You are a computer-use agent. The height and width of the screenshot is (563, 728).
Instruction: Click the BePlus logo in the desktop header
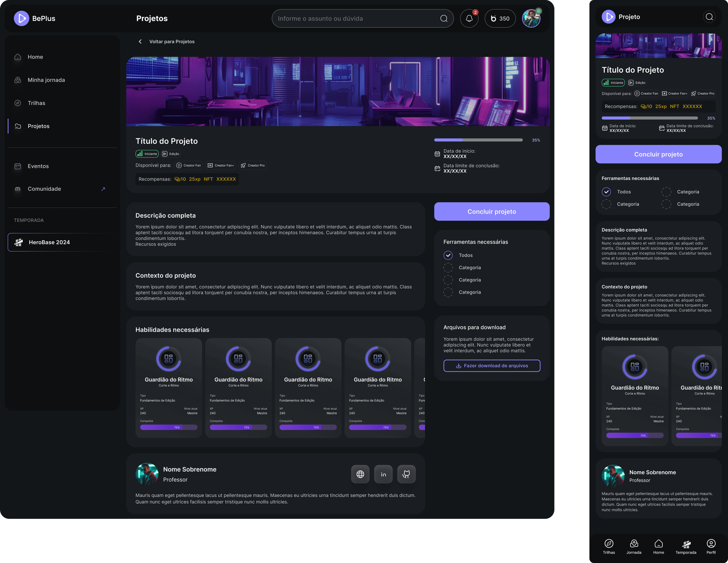(x=35, y=19)
